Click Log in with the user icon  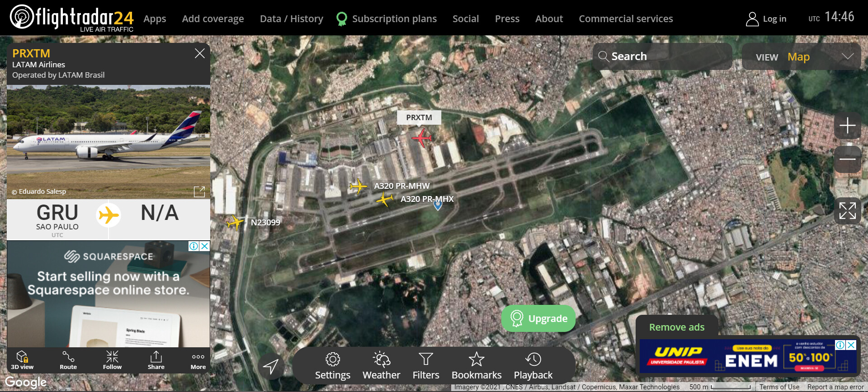(766, 19)
